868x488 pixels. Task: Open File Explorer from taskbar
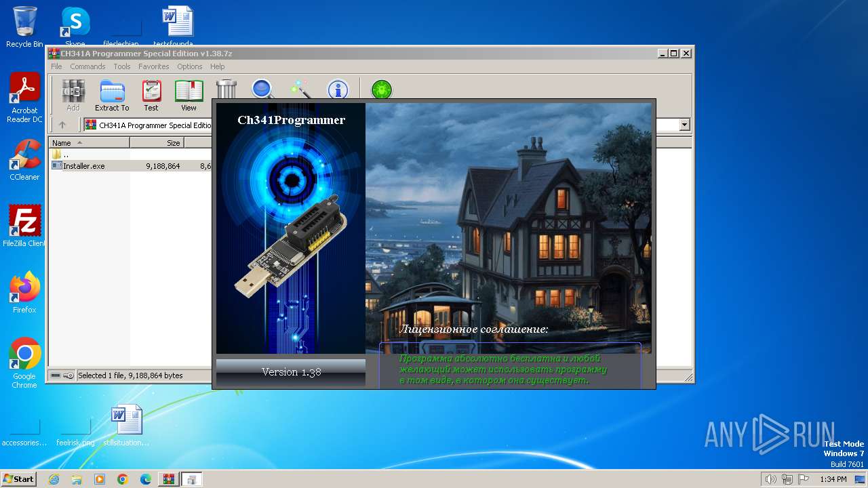coord(77,479)
